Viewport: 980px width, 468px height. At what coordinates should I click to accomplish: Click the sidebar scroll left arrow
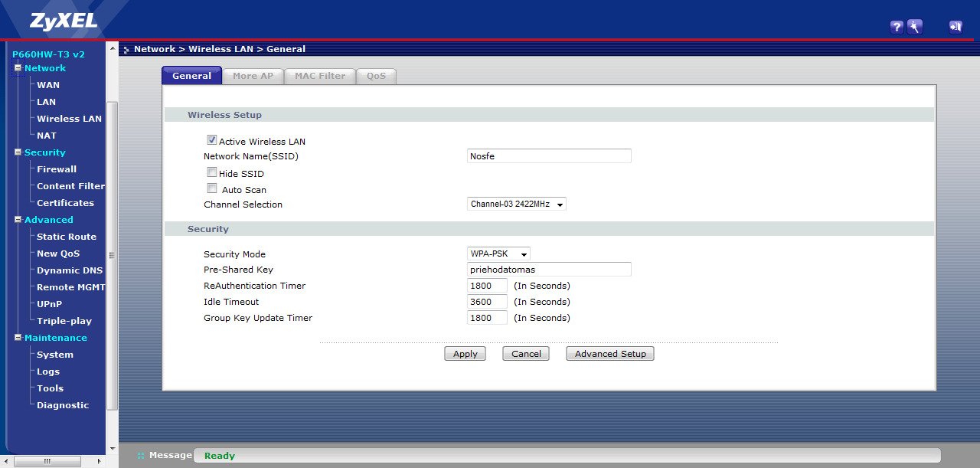coord(7,461)
